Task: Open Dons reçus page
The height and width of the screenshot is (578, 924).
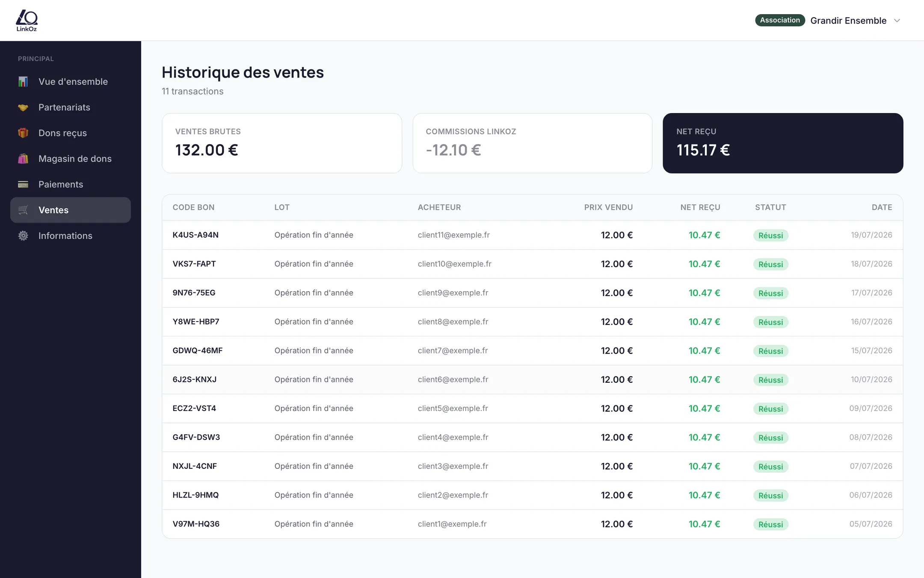Action: 71,133
